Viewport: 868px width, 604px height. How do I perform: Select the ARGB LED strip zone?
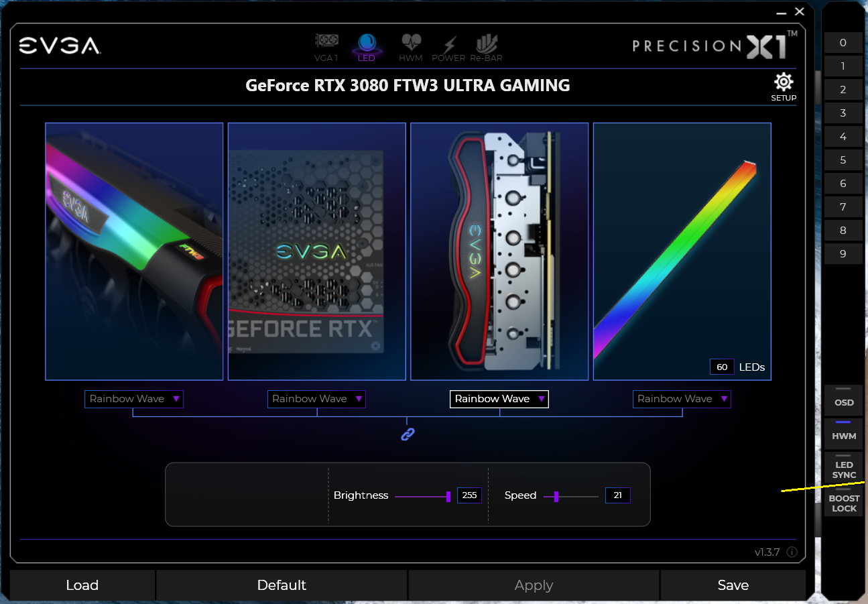pyautogui.click(x=682, y=251)
